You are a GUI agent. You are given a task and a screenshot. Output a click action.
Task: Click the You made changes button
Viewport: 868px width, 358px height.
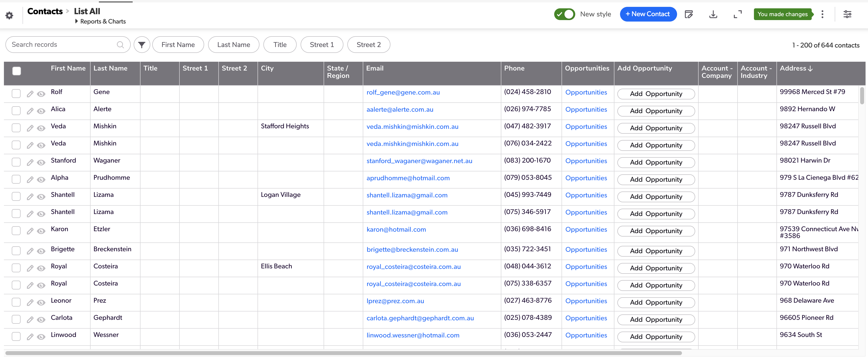coord(782,14)
